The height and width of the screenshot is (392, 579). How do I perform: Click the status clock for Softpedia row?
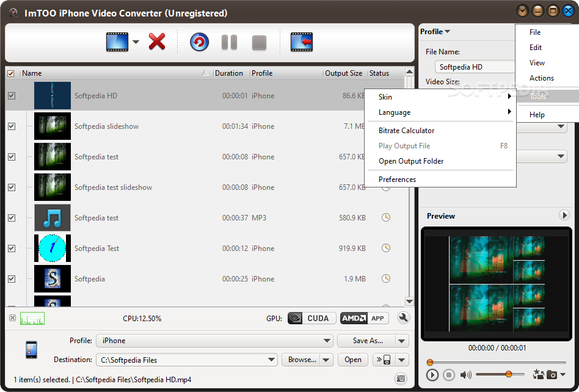[386, 278]
